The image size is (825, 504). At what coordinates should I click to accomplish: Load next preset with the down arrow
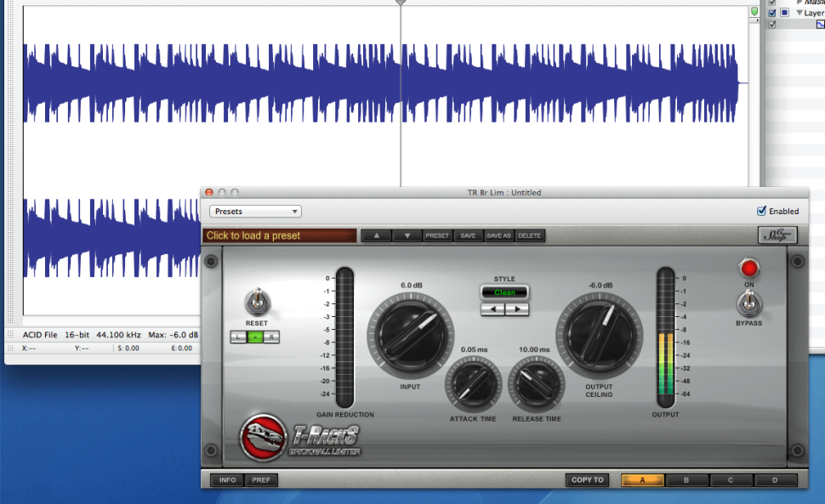[x=407, y=236]
